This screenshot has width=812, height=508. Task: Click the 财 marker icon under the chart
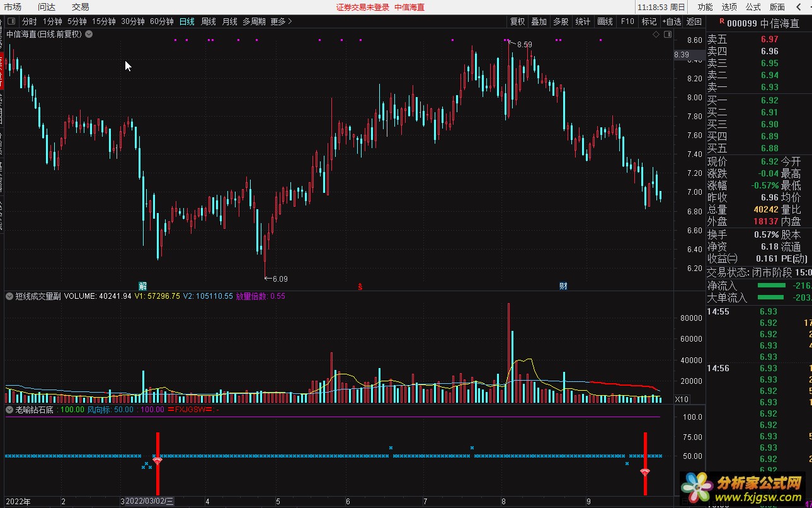[563, 286]
